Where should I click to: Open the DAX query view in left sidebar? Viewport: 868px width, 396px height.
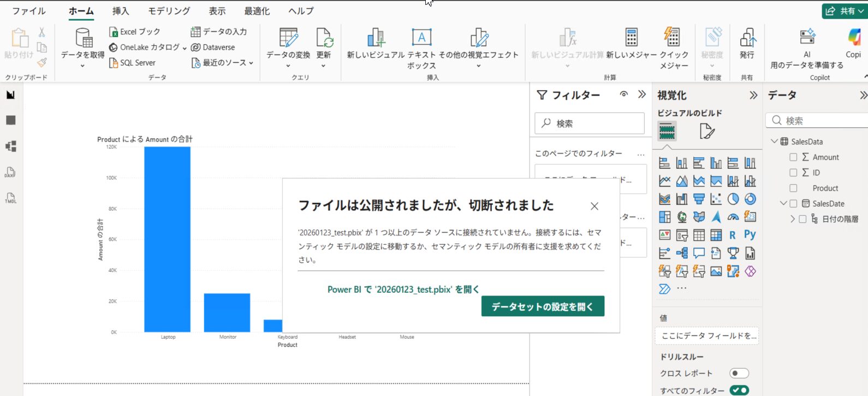point(10,173)
